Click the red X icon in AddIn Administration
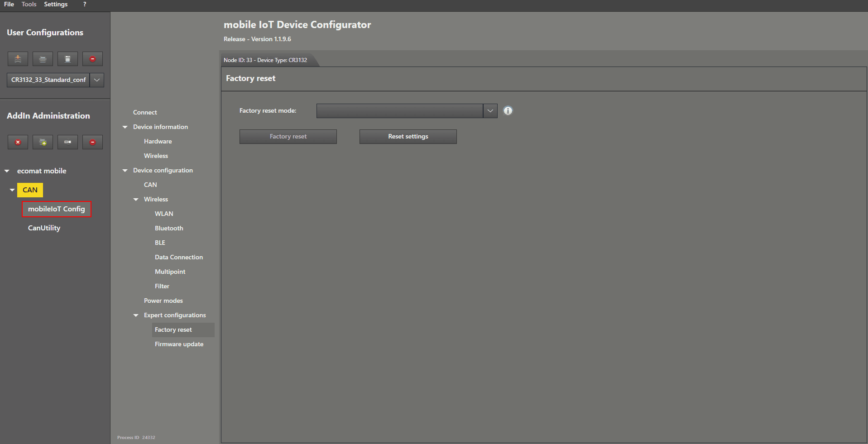Viewport: 868px width, 444px height. pyautogui.click(x=18, y=142)
